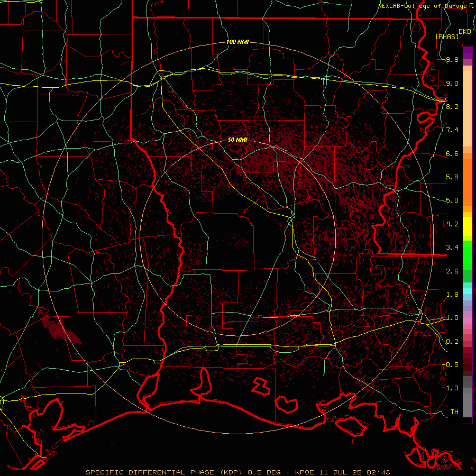Click the yellow segment of the color bar
This screenshot has height=476, width=476.
[x=467, y=226]
